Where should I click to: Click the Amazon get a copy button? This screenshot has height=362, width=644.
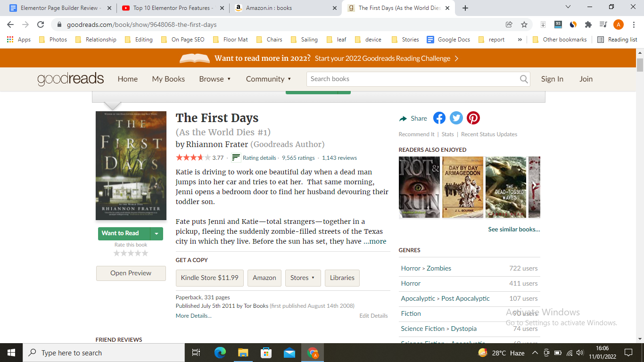(264, 278)
